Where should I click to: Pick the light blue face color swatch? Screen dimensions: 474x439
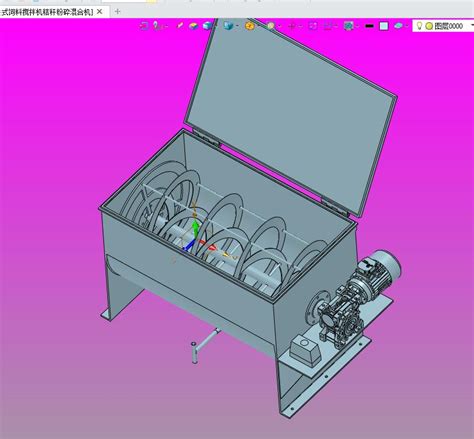(x=384, y=26)
